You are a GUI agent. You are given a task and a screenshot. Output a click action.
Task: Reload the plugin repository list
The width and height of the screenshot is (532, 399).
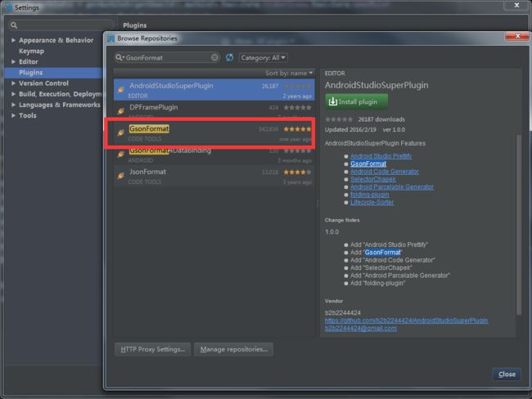point(229,57)
